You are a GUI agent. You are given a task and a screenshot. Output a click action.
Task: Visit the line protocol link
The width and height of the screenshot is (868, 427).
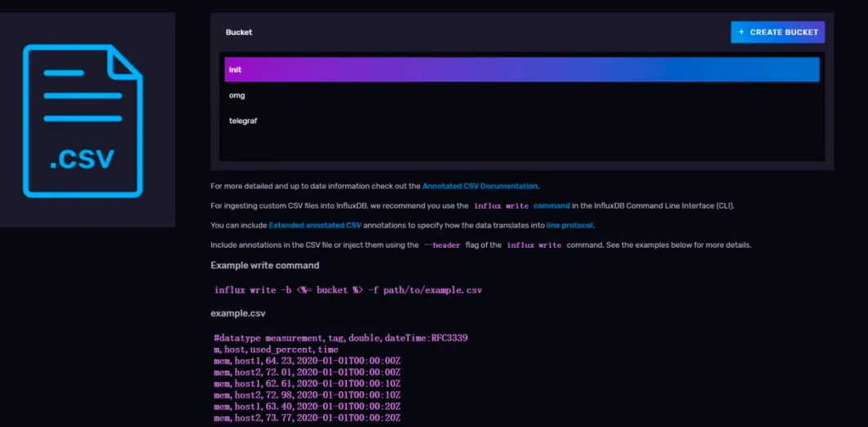[x=569, y=225]
